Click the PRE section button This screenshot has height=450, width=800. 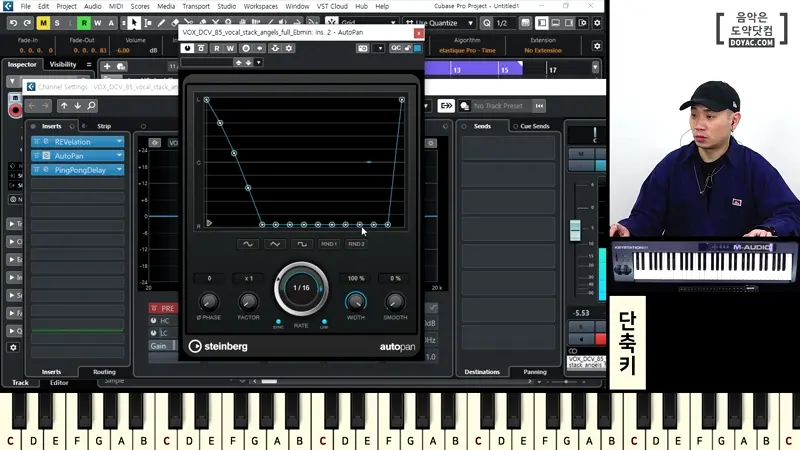[x=163, y=308]
